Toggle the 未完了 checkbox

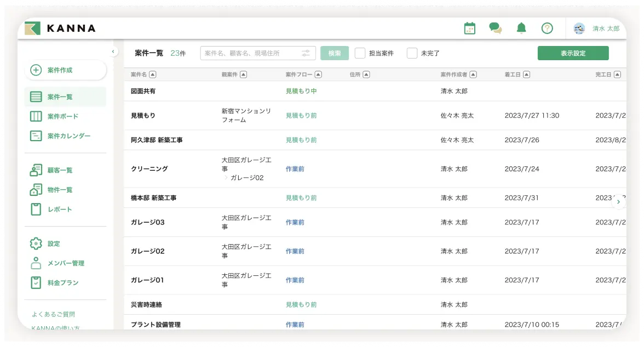click(x=412, y=54)
